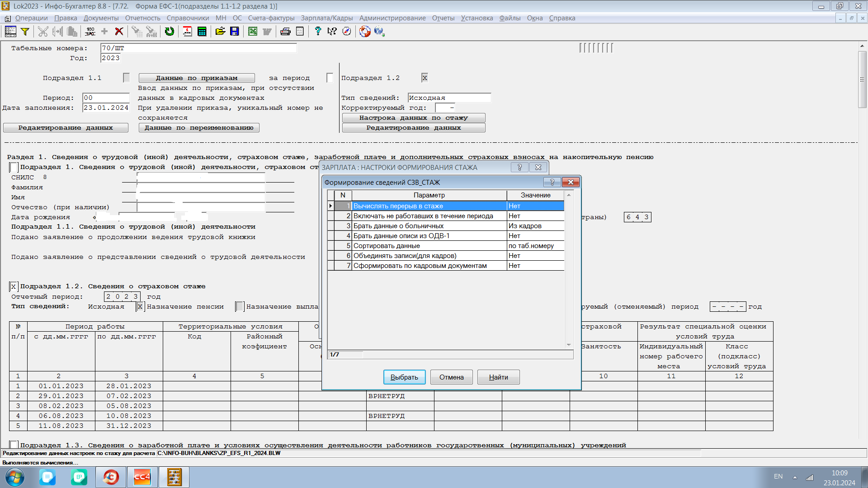Toggle the Подраздел 1.1 checkbox in header
Image resolution: width=868 pixels, height=488 pixels.
127,78
